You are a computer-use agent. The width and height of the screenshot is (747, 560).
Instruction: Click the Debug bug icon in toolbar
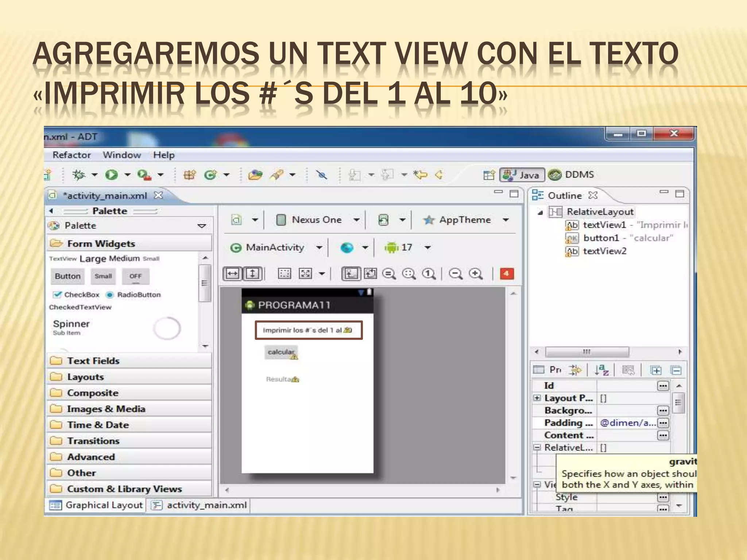click(x=78, y=175)
